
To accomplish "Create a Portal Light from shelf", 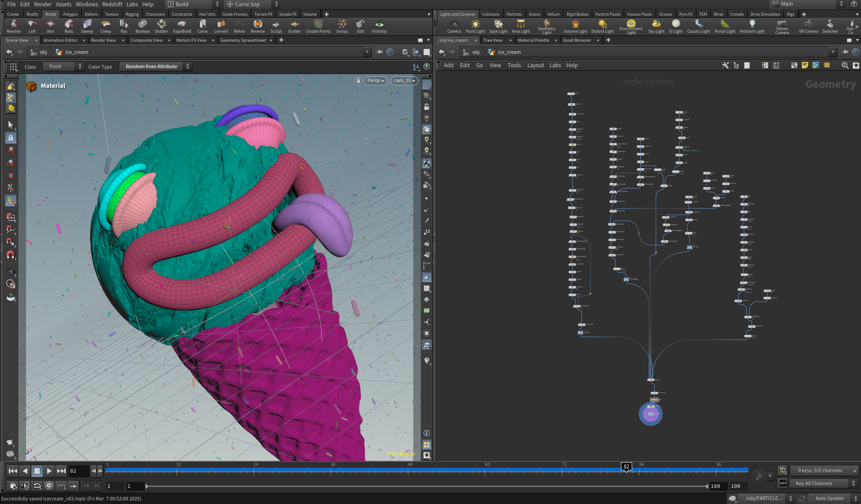I will point(725,26).
